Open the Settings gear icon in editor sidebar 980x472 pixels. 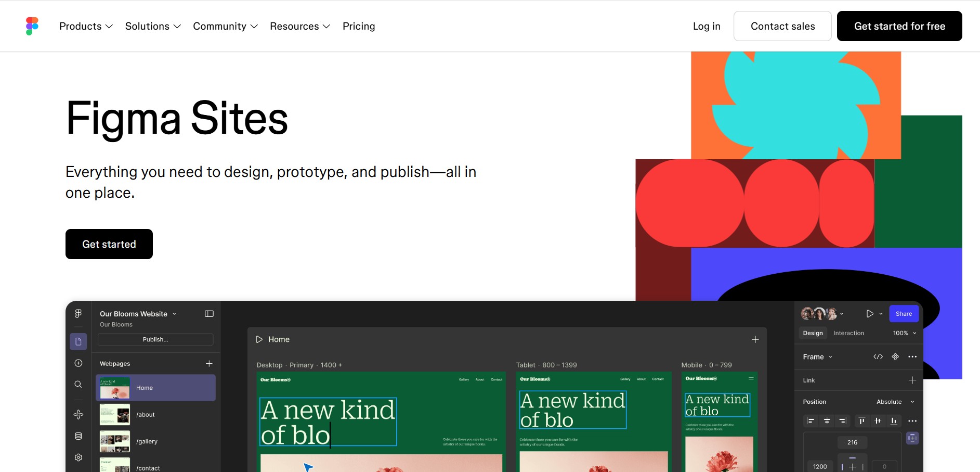pos(78,457)
